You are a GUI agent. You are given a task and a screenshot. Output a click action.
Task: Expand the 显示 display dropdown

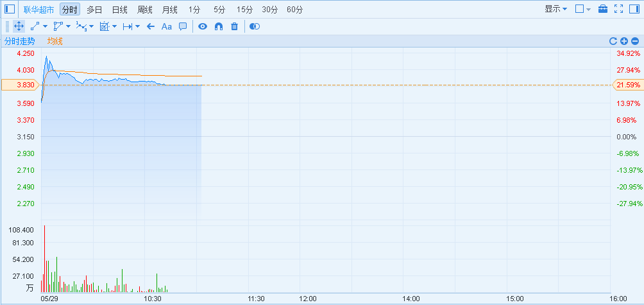[555, 9]
